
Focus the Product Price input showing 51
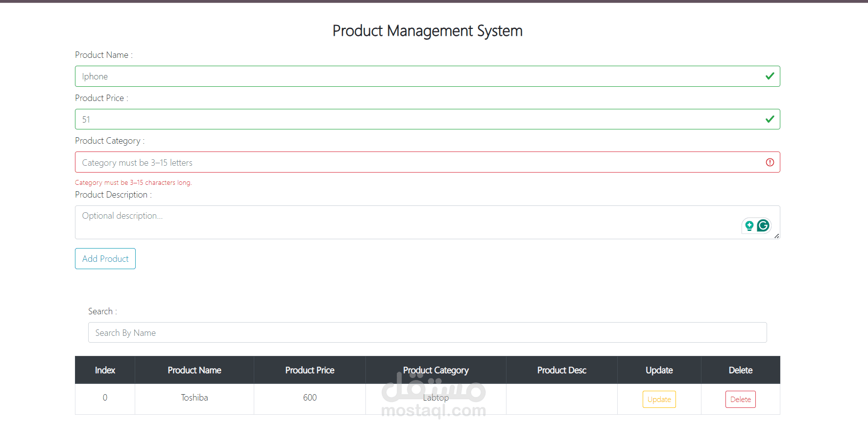[x=427, y=119]
